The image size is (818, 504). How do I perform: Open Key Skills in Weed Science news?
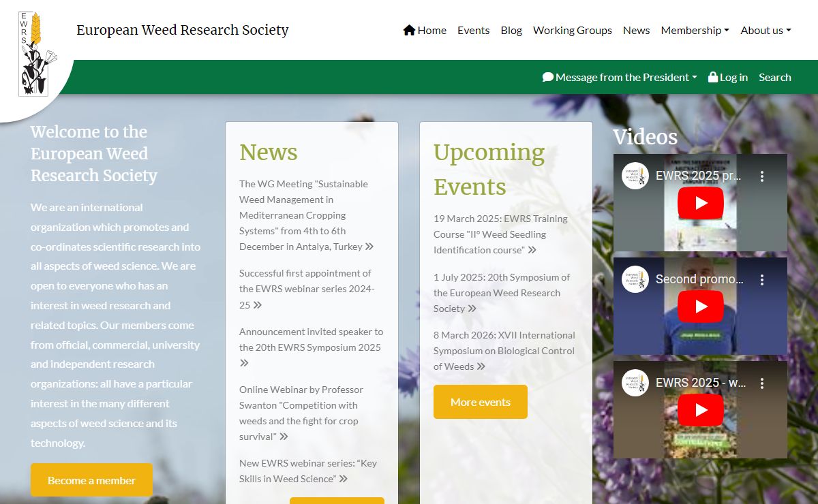point(308,471)
